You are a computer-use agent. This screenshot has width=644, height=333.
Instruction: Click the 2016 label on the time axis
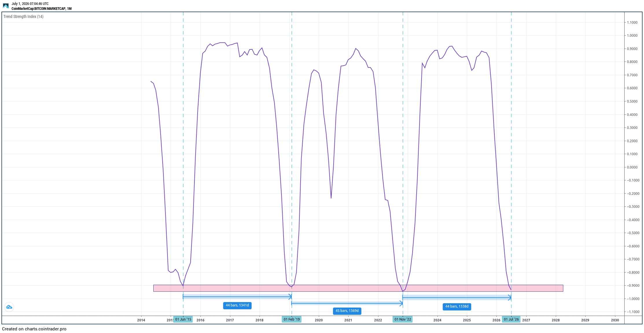(200, 320)
